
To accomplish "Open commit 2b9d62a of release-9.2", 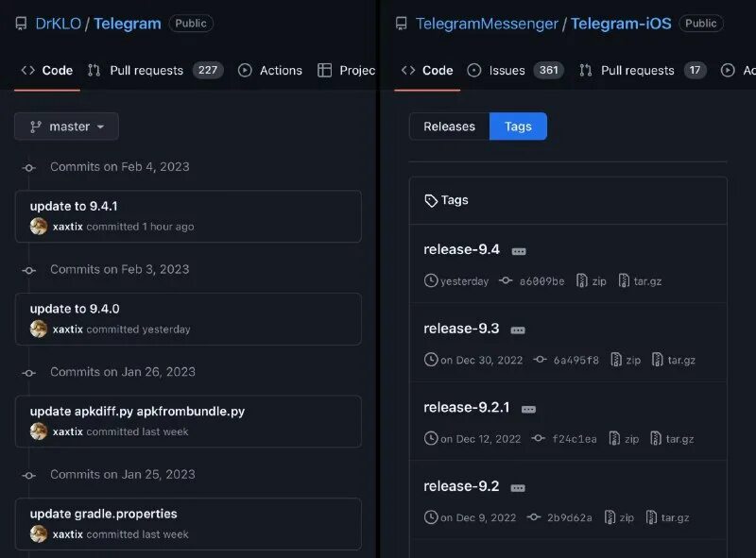I will pos(559,518).
